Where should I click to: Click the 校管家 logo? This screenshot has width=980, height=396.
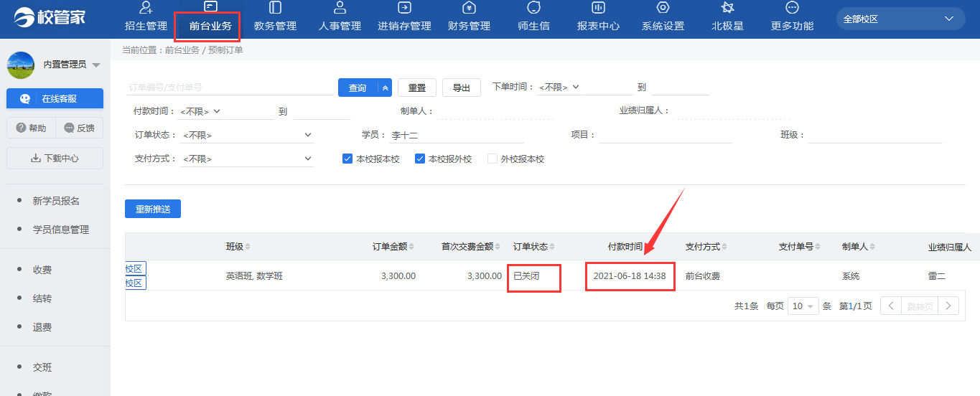point(50,16)
